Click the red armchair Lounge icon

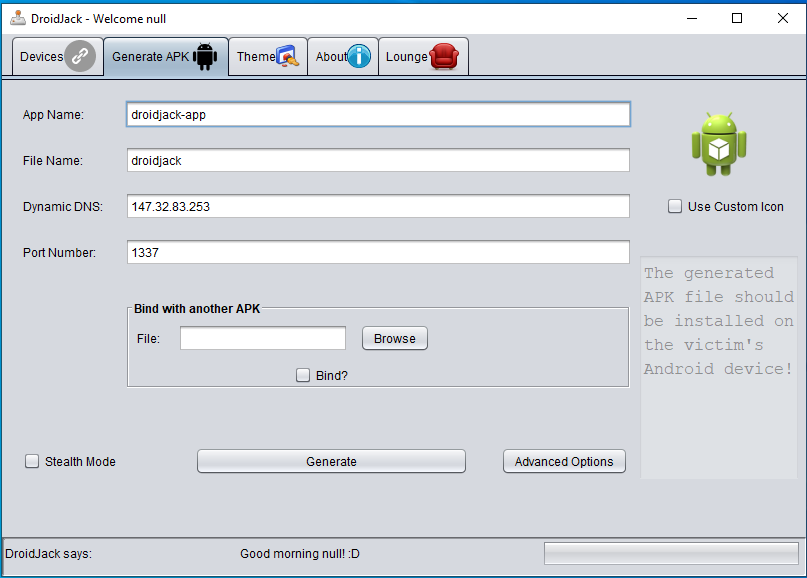[x=444, y=56]
